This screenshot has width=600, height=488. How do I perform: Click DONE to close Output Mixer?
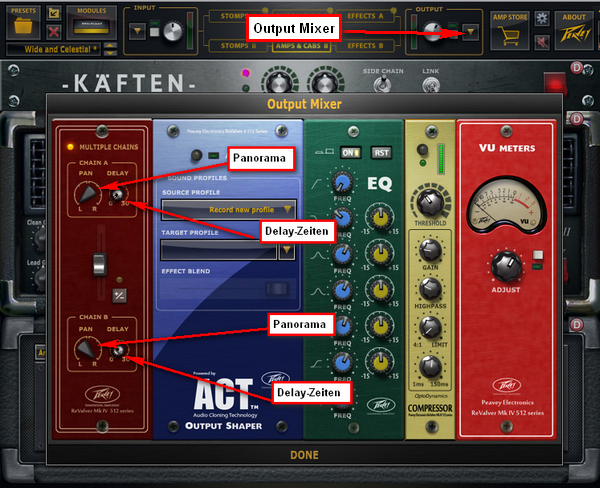[304, 455]
